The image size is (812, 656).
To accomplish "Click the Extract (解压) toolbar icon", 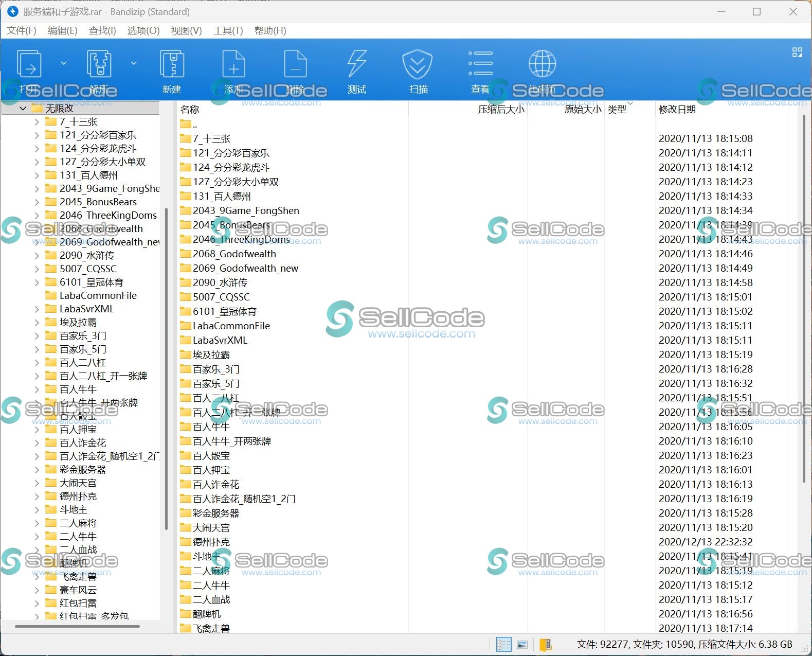I will click(x=99, y=65).
